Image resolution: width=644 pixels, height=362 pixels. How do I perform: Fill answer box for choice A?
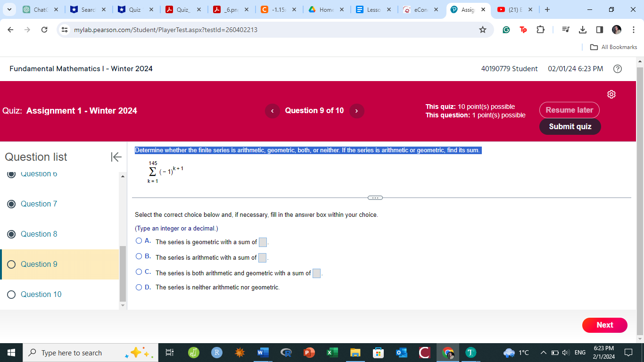pos(263,242)
